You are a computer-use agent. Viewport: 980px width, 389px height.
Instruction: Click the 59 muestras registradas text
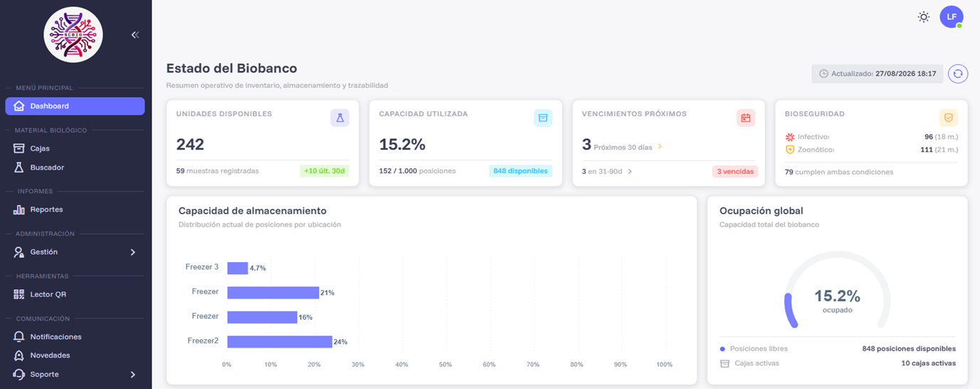pyautogui.click(x=218, y=171)
